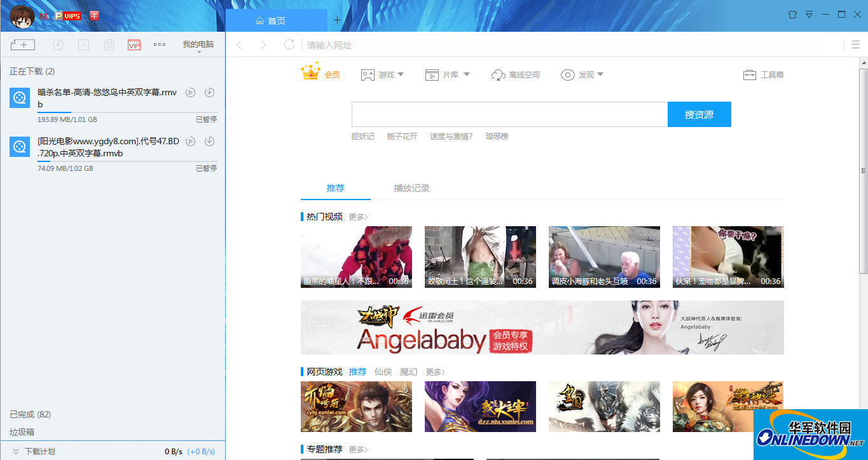This screenshot has width=868, height=460.
Task: Click the 正在下载 (2) heading
Action: 32,71
